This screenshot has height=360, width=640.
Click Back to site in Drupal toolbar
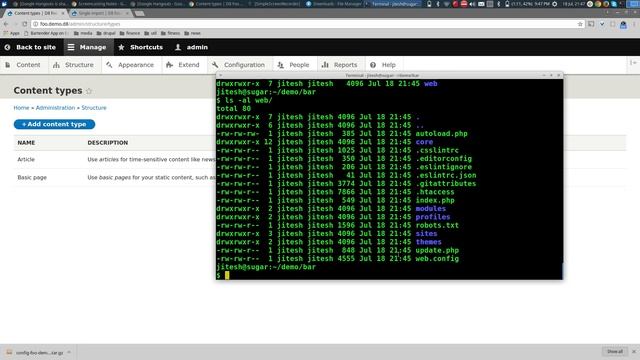(x=30, y=47)
